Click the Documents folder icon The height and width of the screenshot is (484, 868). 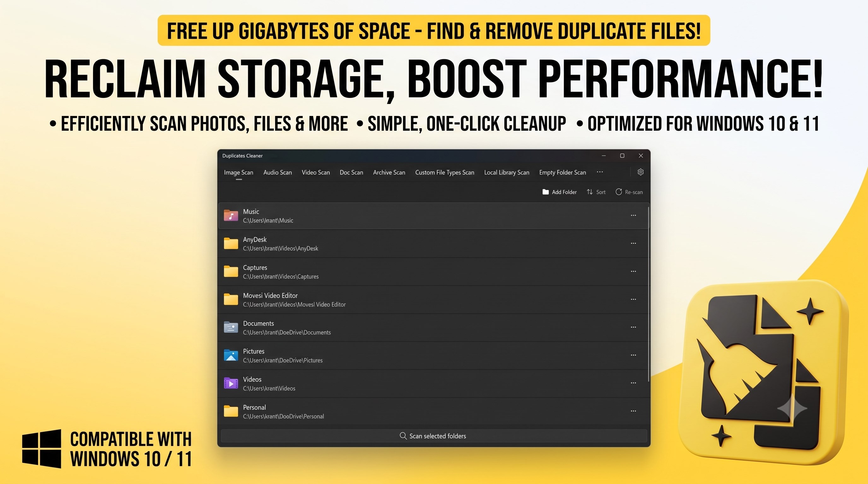coord(231,327)
